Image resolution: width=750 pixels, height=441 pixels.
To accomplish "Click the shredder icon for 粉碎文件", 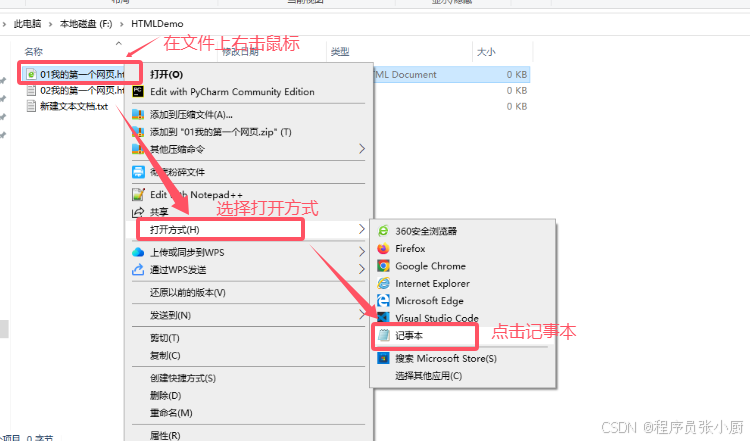I will (138, 172).
